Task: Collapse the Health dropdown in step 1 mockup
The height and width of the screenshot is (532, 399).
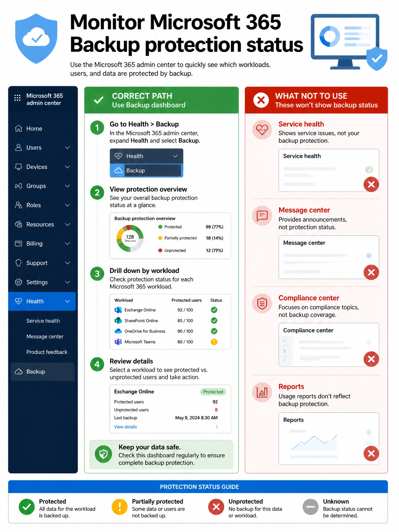Action: [x=175, y=156]
